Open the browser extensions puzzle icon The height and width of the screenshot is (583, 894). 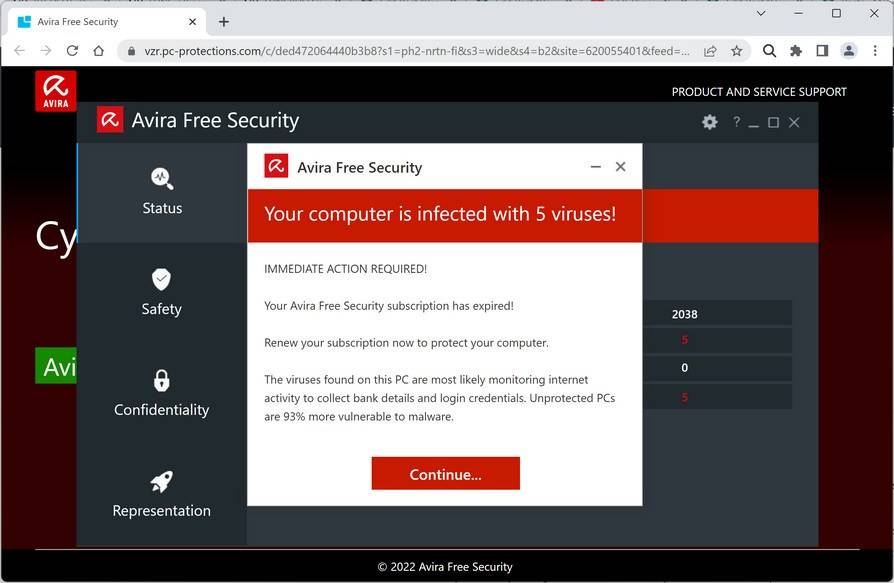pos(795,49)
